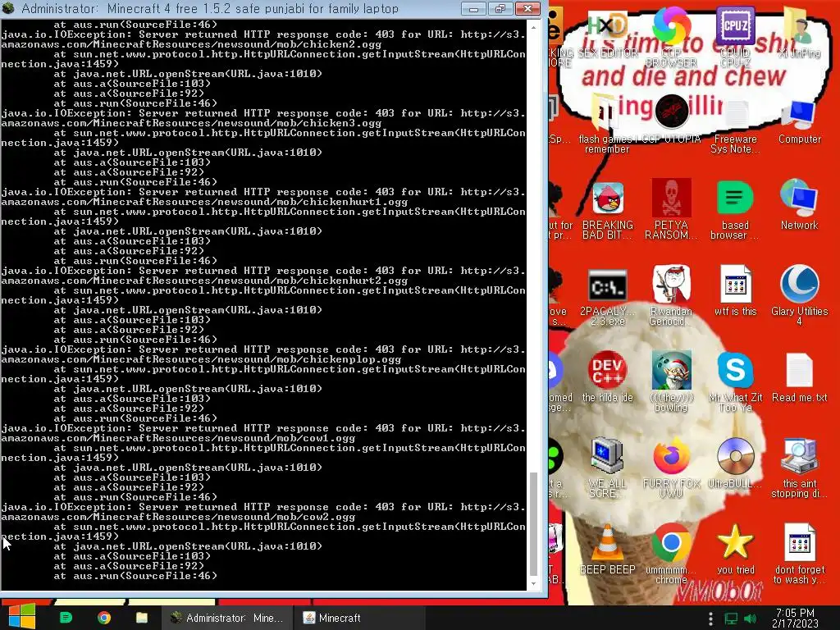This screenshot has height=630, width=840.
Task: Open the CCP UTOPIA desktop icon
Action: [x=671, y=111]
